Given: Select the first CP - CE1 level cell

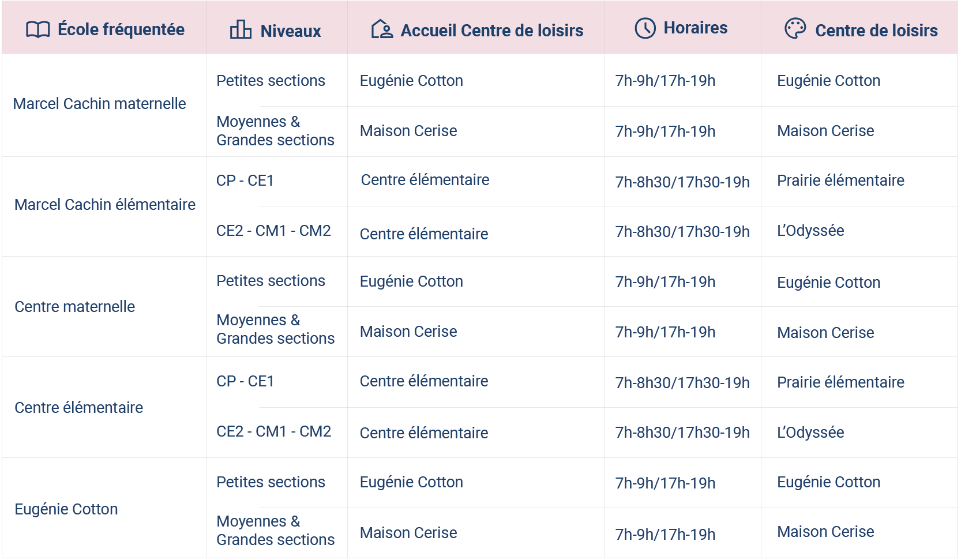Looking at the screenshot, I should [x=245, y=181].
